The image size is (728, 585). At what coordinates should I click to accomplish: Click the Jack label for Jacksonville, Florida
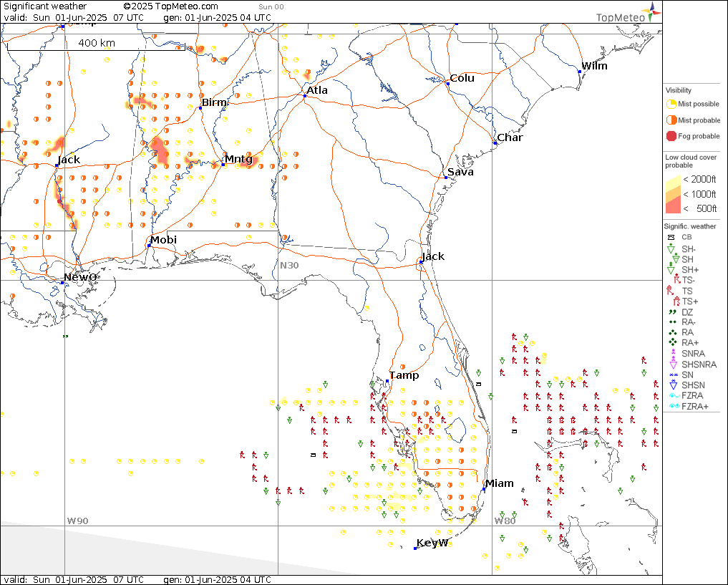433,256
